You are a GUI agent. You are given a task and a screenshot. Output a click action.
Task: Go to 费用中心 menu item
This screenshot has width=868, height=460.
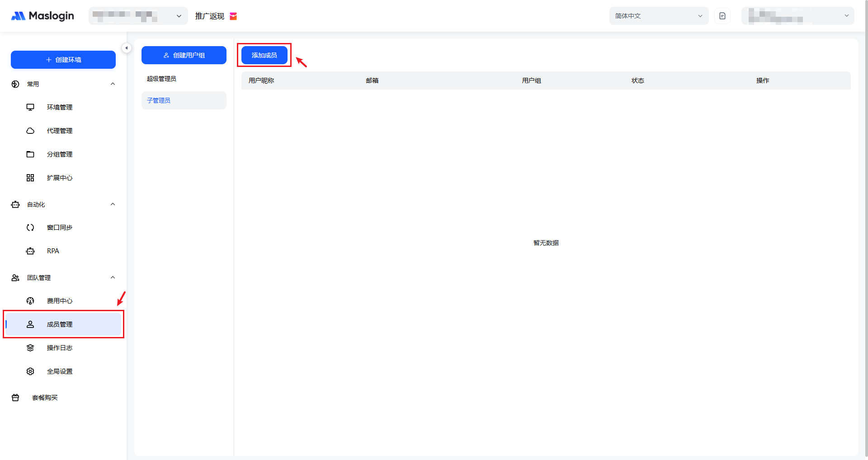click(x=60, y=301)
